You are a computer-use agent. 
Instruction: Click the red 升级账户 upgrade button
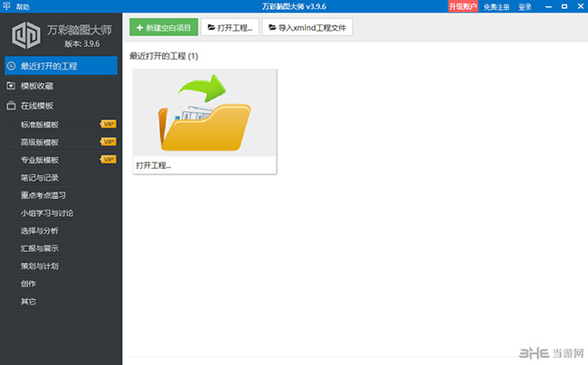[x=463, y=6]
